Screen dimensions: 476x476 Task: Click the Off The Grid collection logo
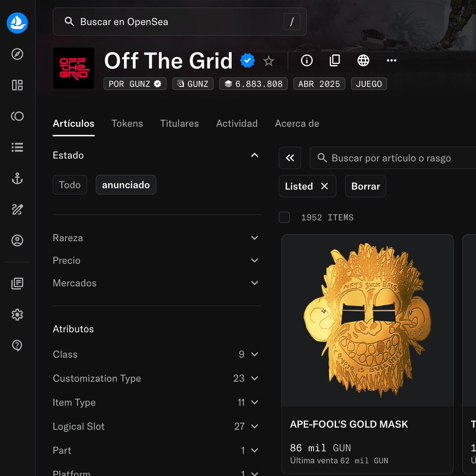(x=74, y=68)
